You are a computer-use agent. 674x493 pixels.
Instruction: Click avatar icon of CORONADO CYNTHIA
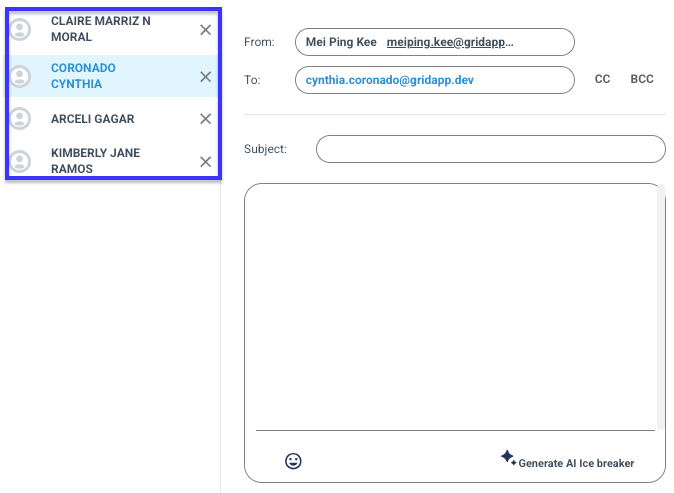point(20,77)
